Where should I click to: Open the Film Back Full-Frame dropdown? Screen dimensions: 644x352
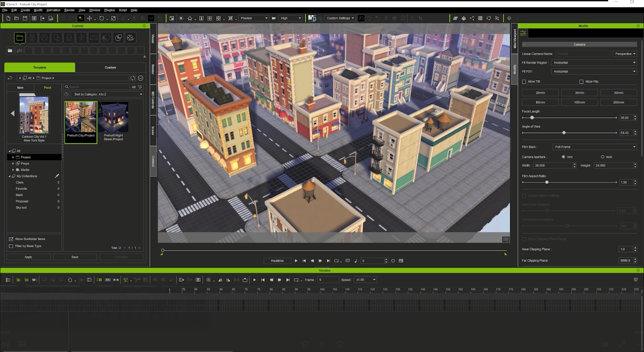[x=594, y=147]
